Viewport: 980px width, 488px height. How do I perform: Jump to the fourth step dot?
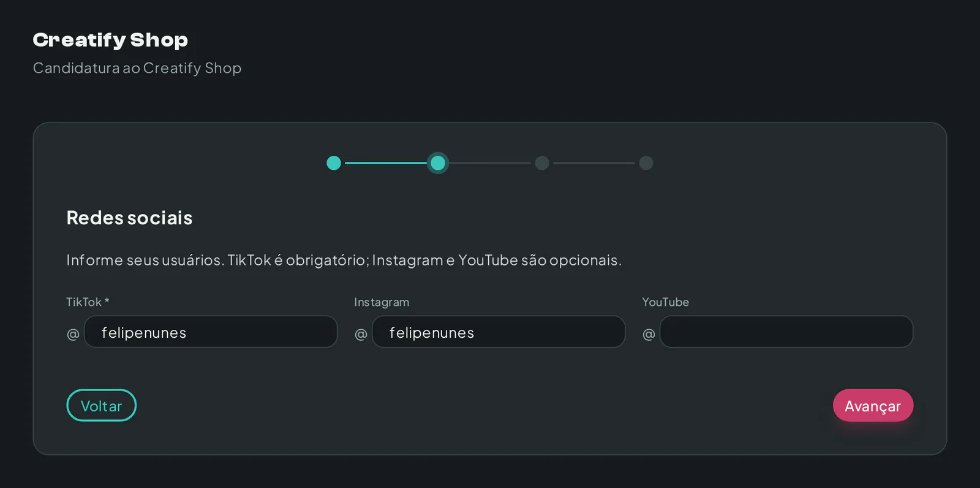click(x=646, y=163)
